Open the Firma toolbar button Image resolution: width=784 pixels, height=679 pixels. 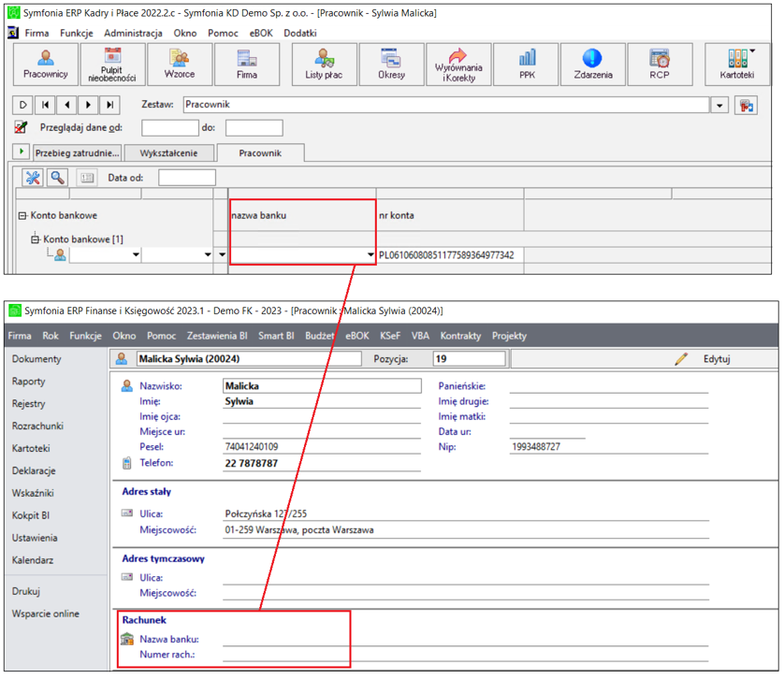[x=246, y=65]
